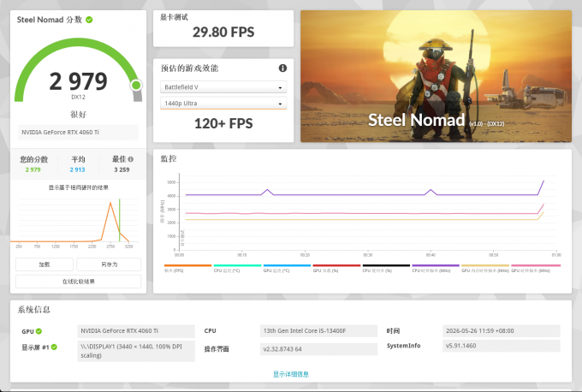Click the 显示基于相同硬件的结果 caption
The width and height of the screenshot is (582, 392).
[79, 187]
